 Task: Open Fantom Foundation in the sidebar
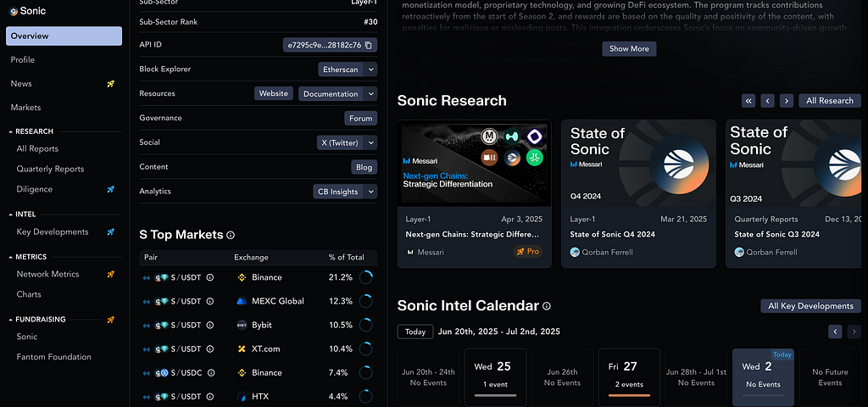coord(53,357)
